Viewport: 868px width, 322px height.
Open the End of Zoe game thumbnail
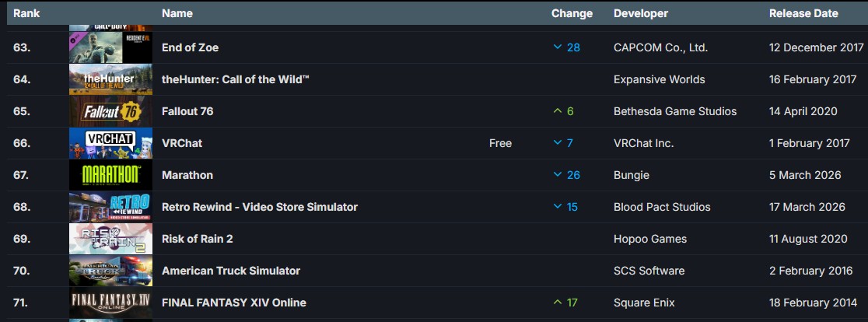click(110, 47)
